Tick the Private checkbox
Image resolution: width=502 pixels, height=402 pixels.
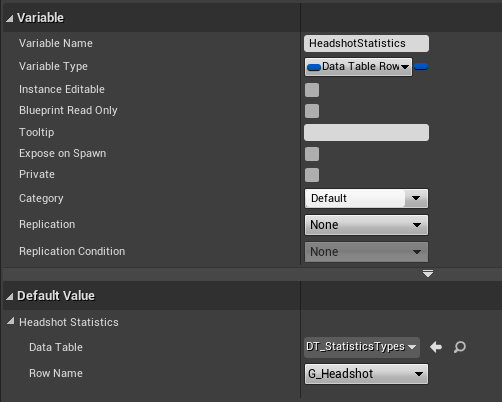[x=312, y=175]
